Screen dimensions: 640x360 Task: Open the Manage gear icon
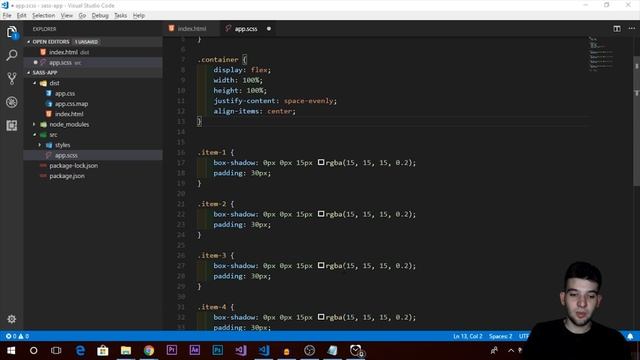[12, 319]
